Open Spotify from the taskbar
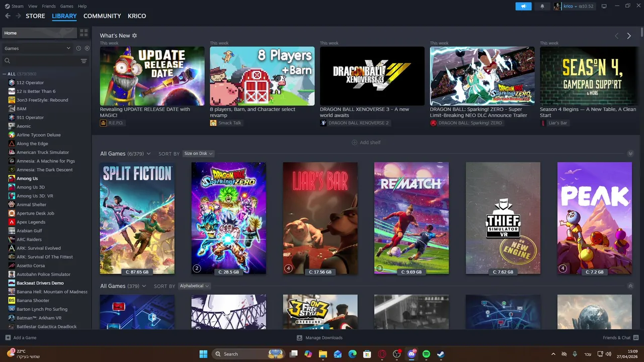The image size is (644, 362). click(426, 354)
